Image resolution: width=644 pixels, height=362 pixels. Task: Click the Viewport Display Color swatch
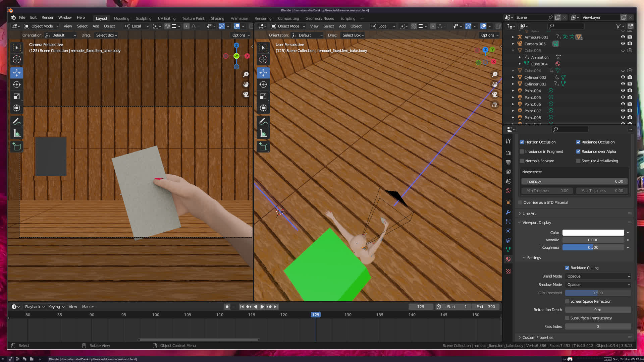click(x=593, y=233)
